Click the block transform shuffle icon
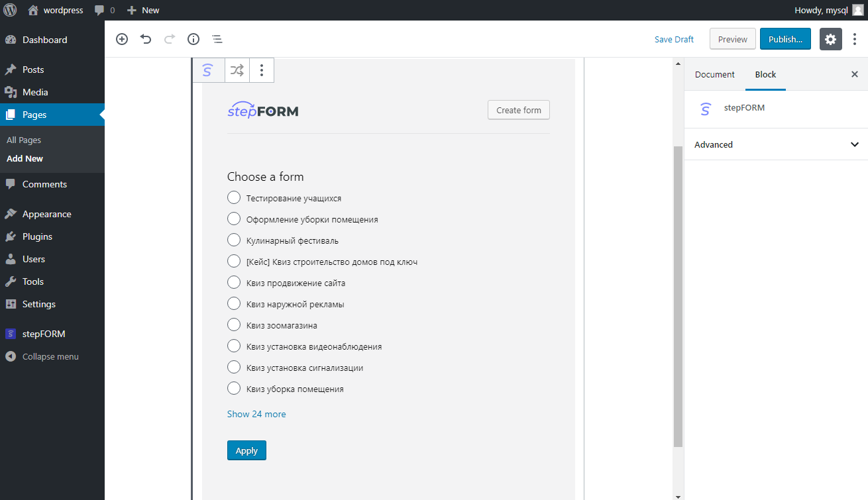This screenshot has height=500, width=868. tap(237, 70)
